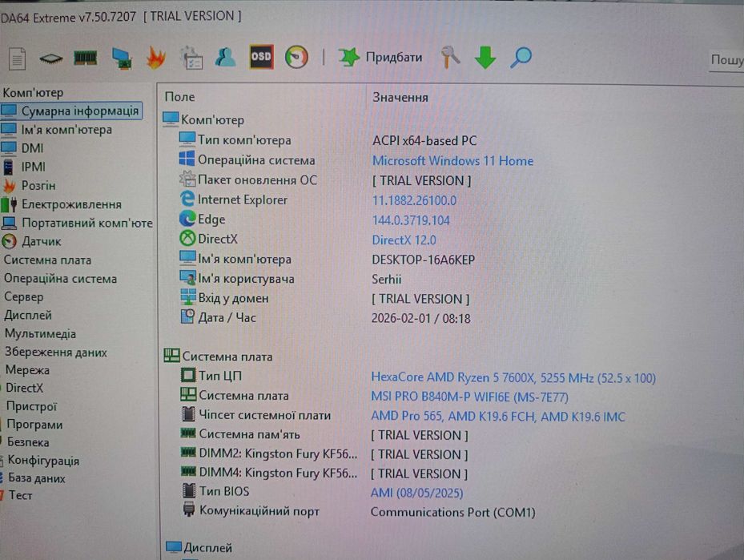This screenshot has height=560, width=744.
Task: Select the Системна пам'ять row
Action: 324,435
